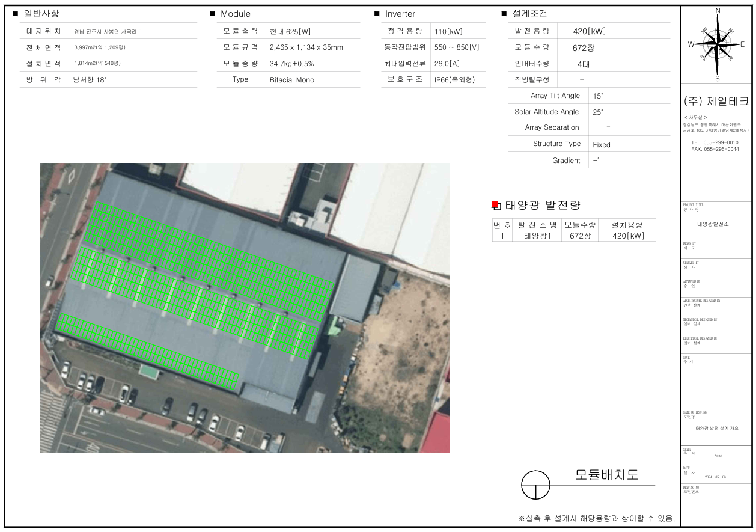Screen dimensions: 756x532
Task: Click the 모듈배치도 drawing title
Action: pos(606,475)
